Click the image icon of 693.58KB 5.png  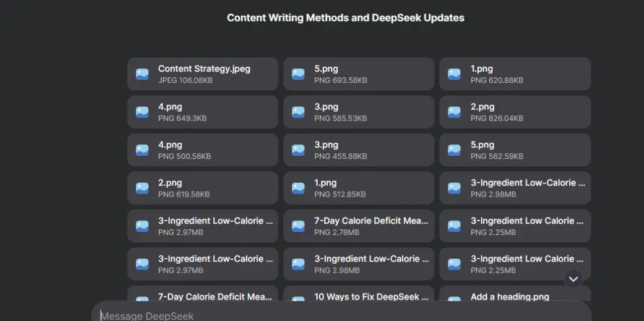298,74
